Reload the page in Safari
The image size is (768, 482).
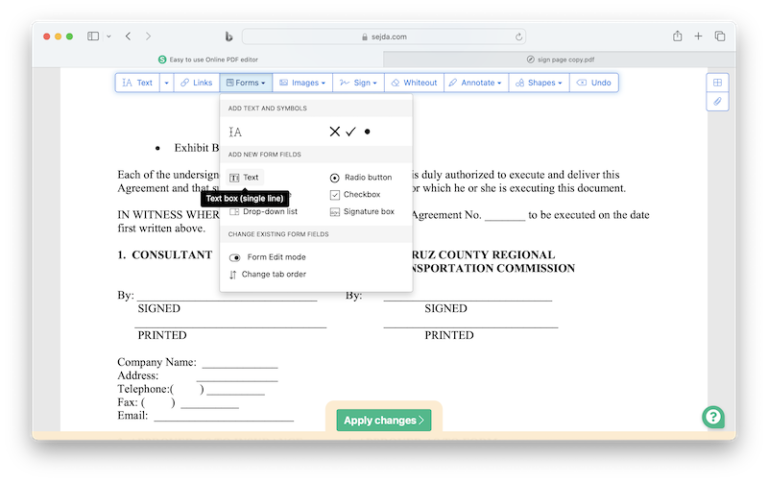coord(518,37)
